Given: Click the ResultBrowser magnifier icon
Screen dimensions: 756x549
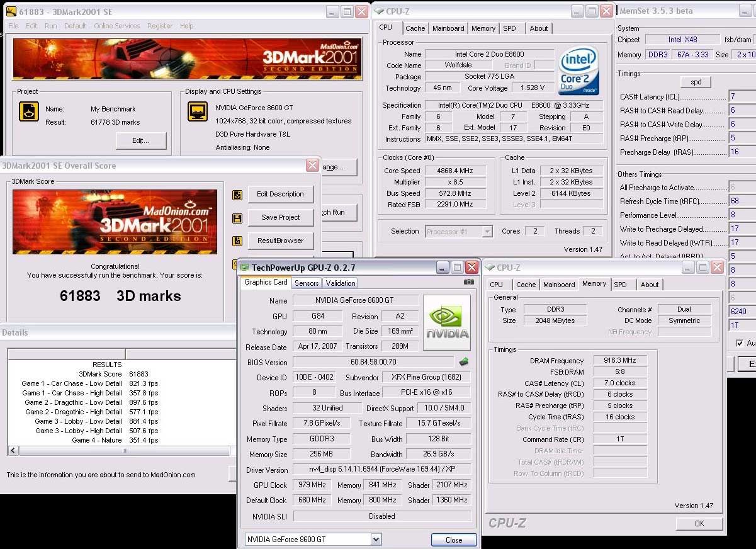Looking at the screenshot, I should 237,241.
